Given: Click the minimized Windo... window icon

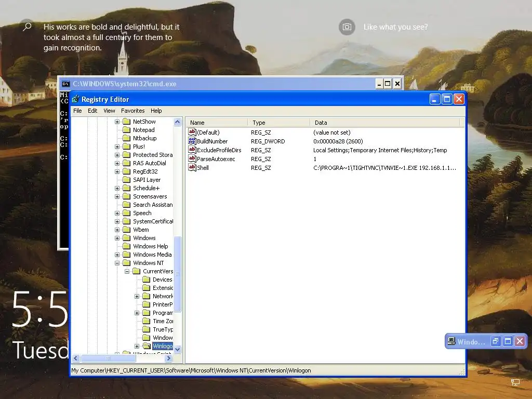Looking at the screenshot, I should coord(451,341).
